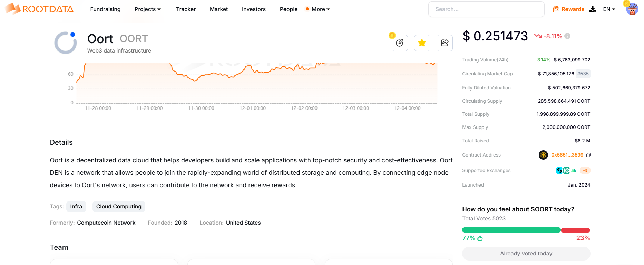The image size is (644, 265).
Task: Click the share project icon
Action: click(445, 43)
